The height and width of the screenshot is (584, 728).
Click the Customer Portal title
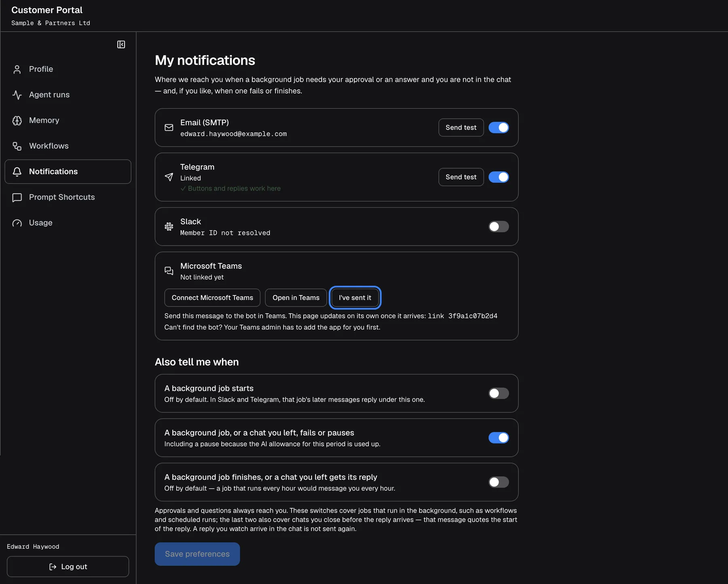coord(47,10)
